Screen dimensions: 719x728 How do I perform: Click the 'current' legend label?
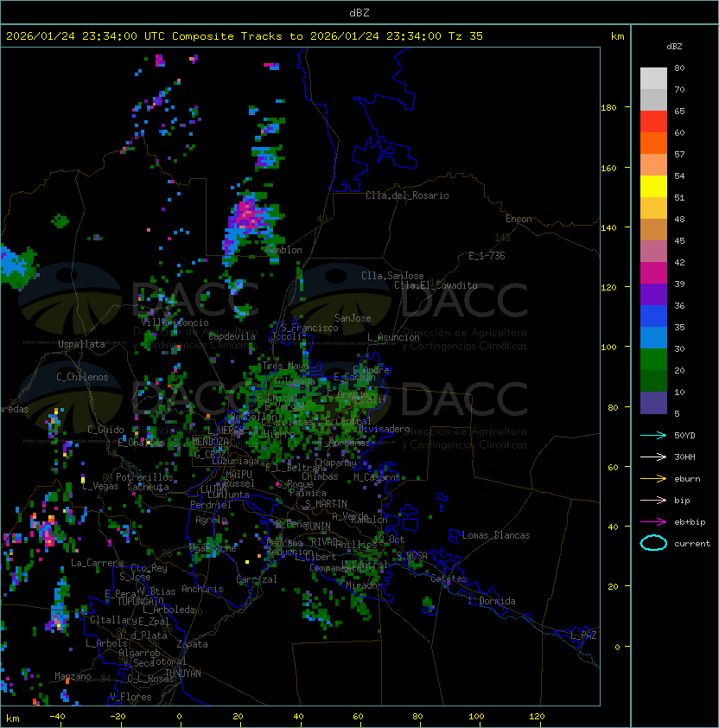pyautogui.click(x=692, y=544)
